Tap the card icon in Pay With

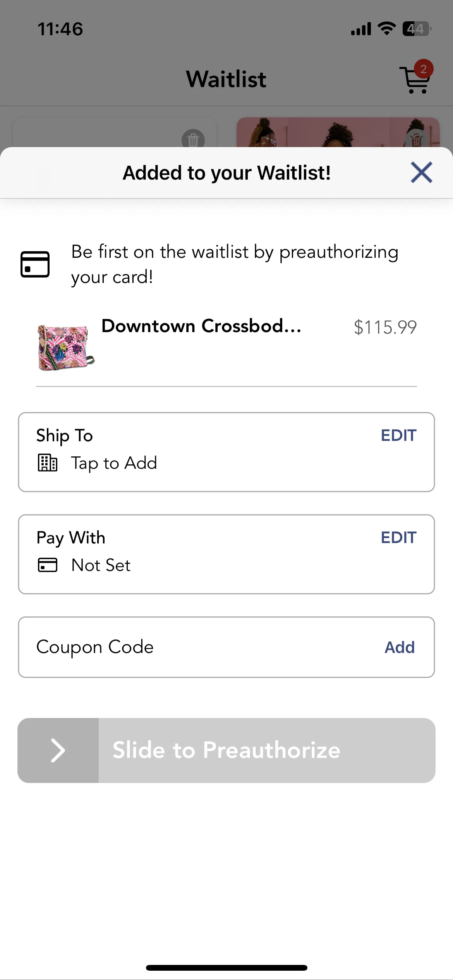click(48, 565)
